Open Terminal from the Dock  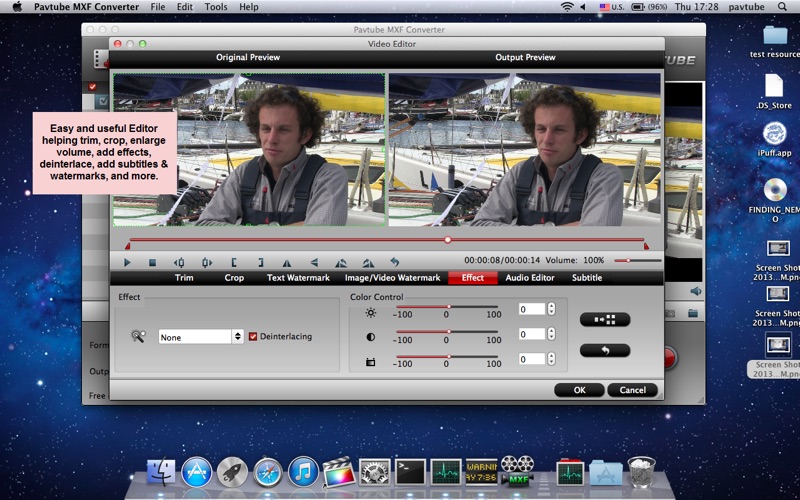coord(411,472)
